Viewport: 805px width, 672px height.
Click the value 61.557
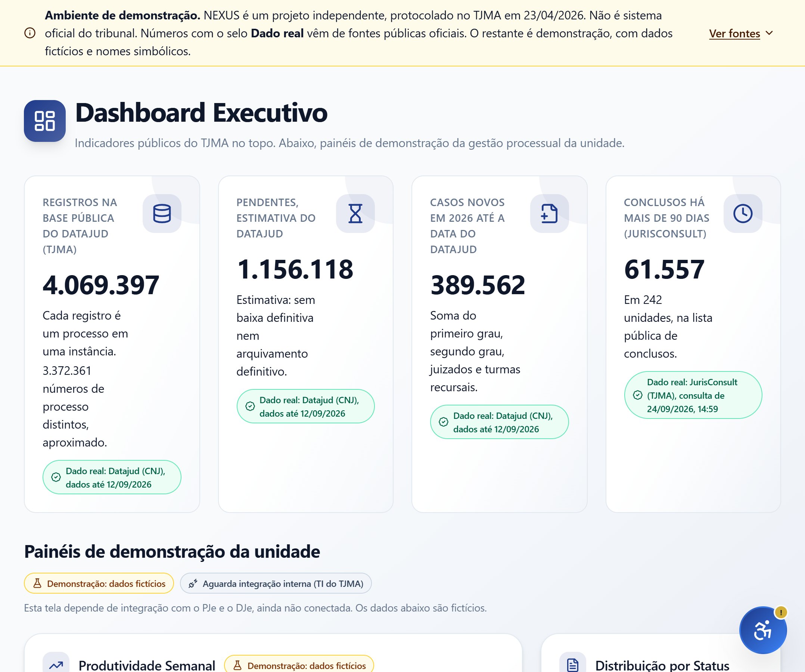click(664, 269)
